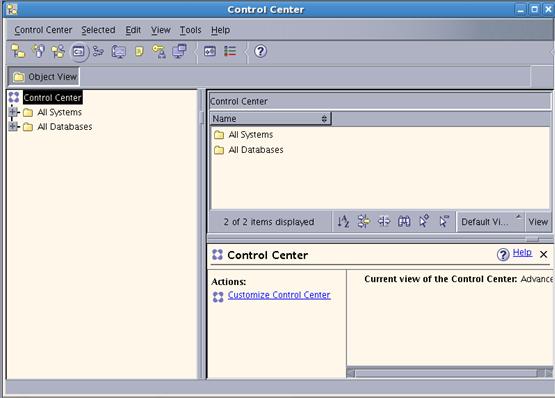Click the View button next to Default View
Image resolution: width=555 pixels, height=398 pixels.
(538, 222)
